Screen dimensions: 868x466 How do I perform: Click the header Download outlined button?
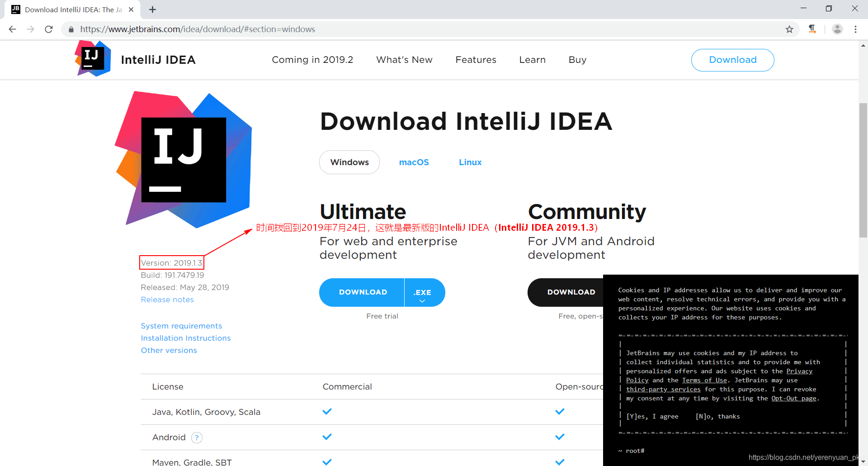tap(732, 60)
